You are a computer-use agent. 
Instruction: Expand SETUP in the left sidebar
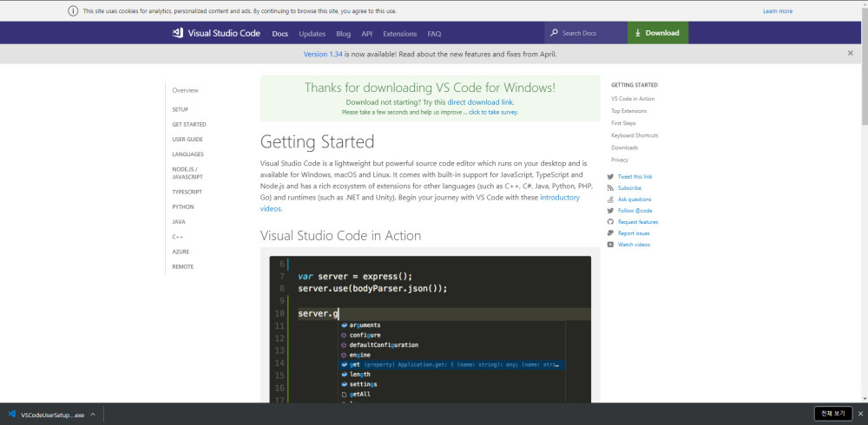[x=180, y=109]
